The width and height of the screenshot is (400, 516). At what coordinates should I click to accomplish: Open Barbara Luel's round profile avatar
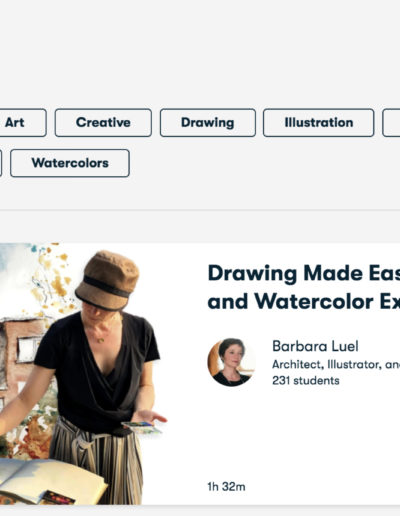(x=232, y=362)
